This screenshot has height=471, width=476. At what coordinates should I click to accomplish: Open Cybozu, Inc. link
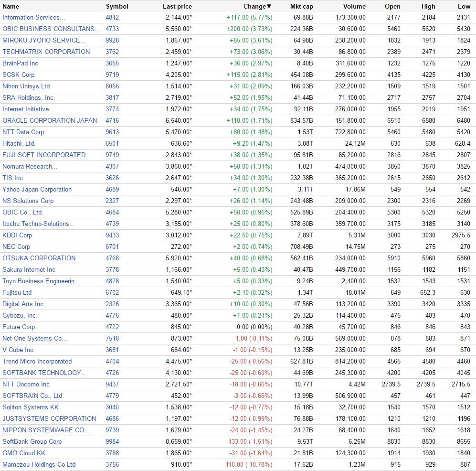coord(20,316)
